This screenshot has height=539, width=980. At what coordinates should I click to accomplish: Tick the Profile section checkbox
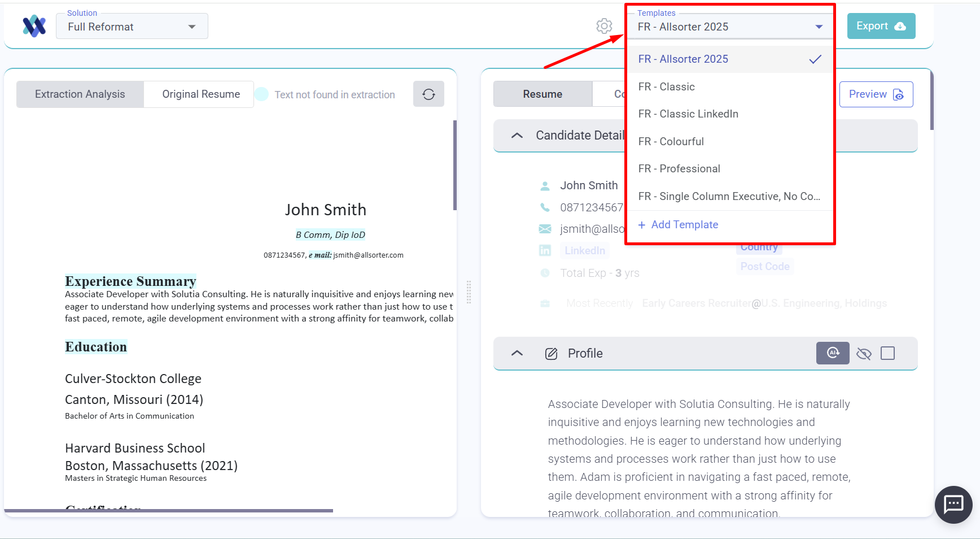[888, 353]
